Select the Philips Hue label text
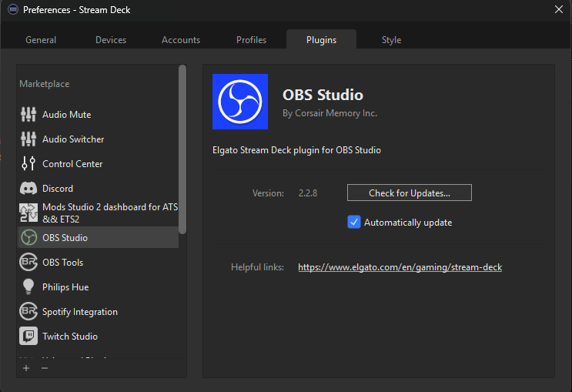Screen dimensions: 572x392 coord(65,287)
